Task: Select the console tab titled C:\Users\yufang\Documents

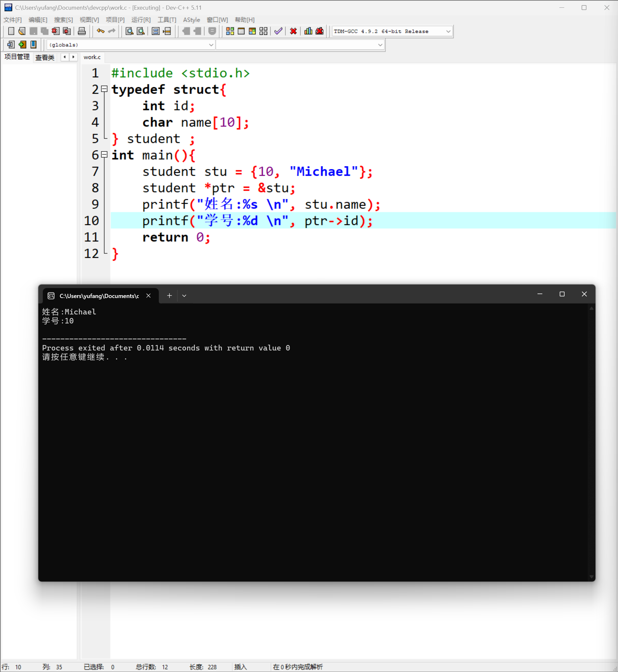Action: pos(99,296)
